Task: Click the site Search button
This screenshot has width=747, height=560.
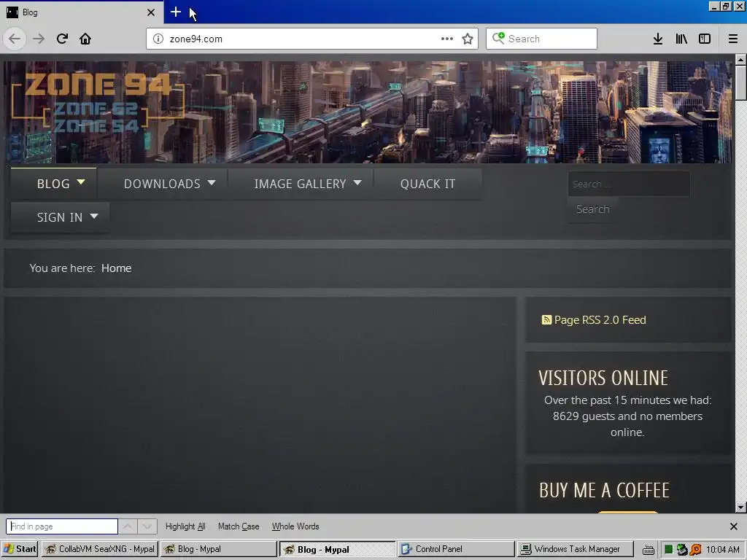Action: click(x=592, y=209)
